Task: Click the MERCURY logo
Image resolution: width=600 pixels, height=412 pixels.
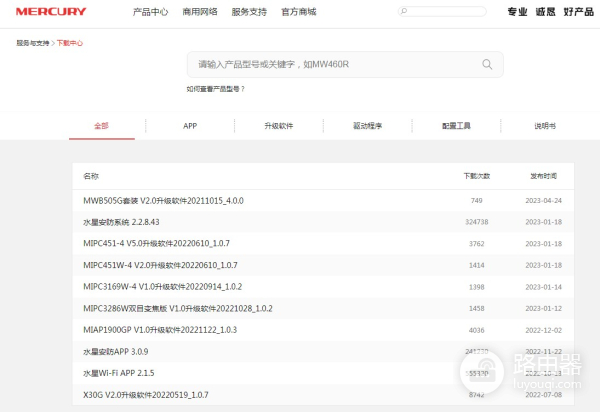Action: (x=51, y=11)
